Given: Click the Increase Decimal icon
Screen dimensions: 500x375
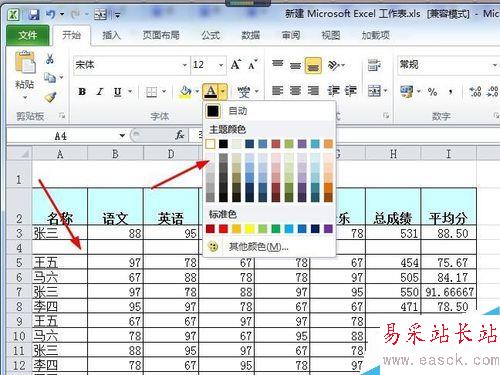Looking at the screenshot, I should coord(475,92).
